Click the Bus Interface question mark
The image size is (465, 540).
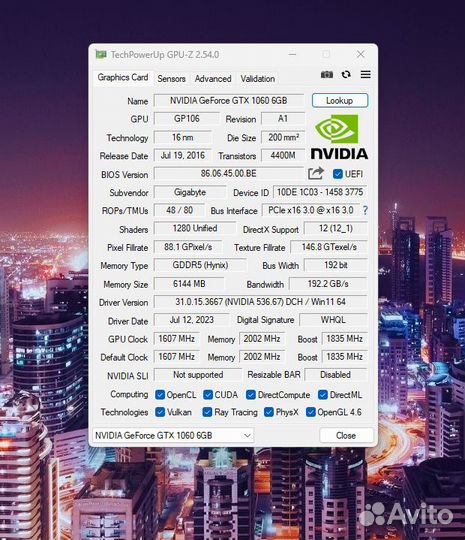pos(365,210)
